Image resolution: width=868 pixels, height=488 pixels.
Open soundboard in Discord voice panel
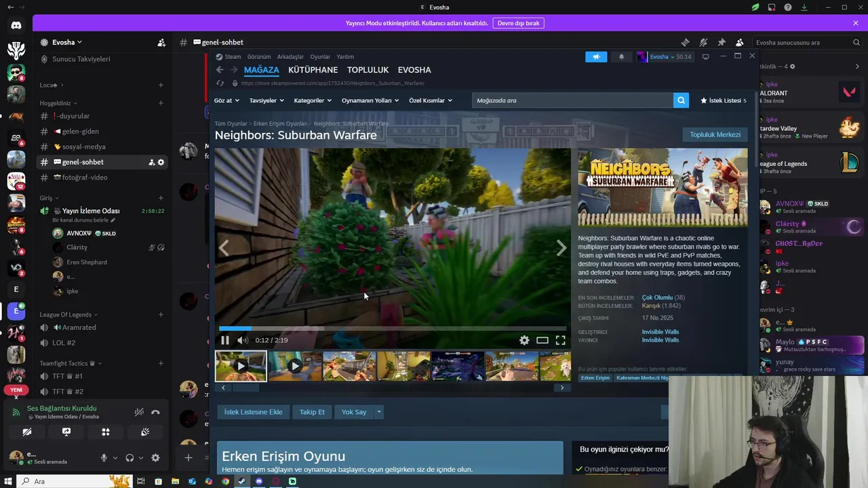pyautogui.click(x=145, y=432)
